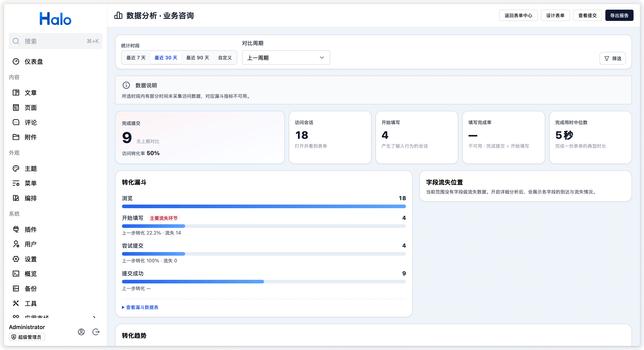Open the 仪表盘 dashboard icon
This screenshot has width=644, height=350.
click(16, 62)
